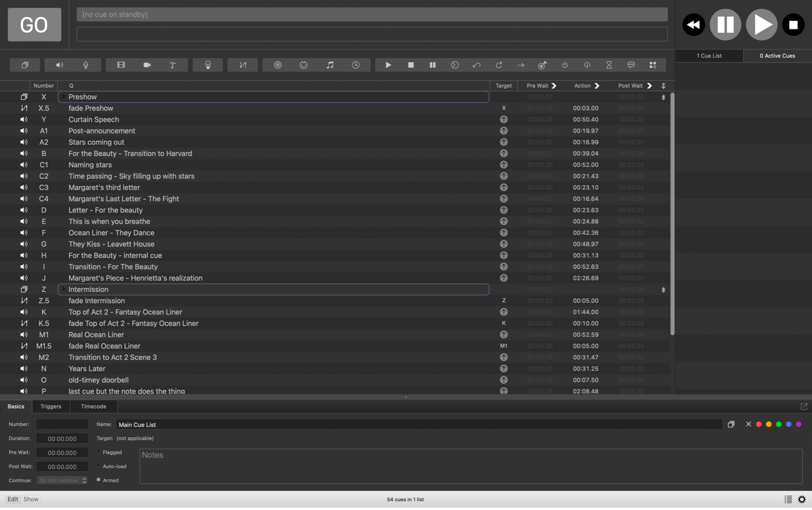Expand the Intermission group cue
Screen dimensions: 812x510
coord(64,290)
